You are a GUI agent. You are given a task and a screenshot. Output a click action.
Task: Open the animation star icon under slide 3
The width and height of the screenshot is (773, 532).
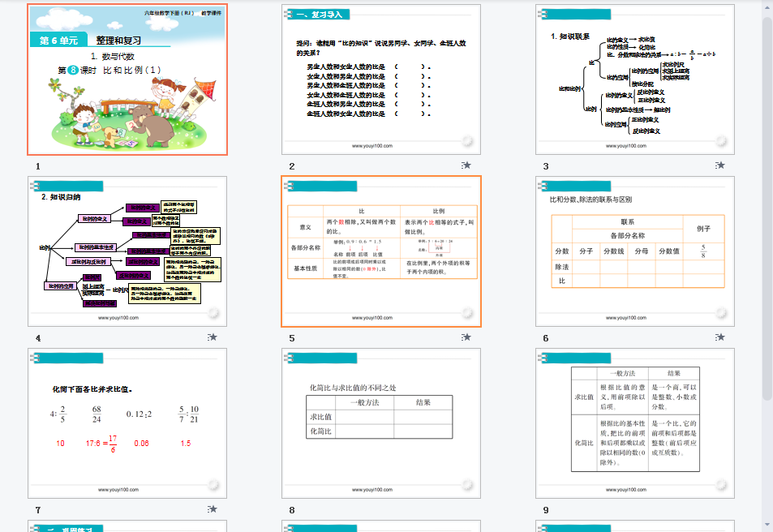click(x=720, y=165)
